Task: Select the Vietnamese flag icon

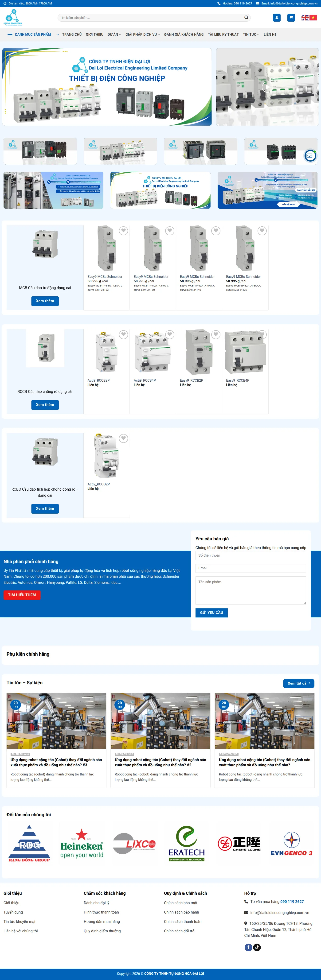Action: (313, 18)
